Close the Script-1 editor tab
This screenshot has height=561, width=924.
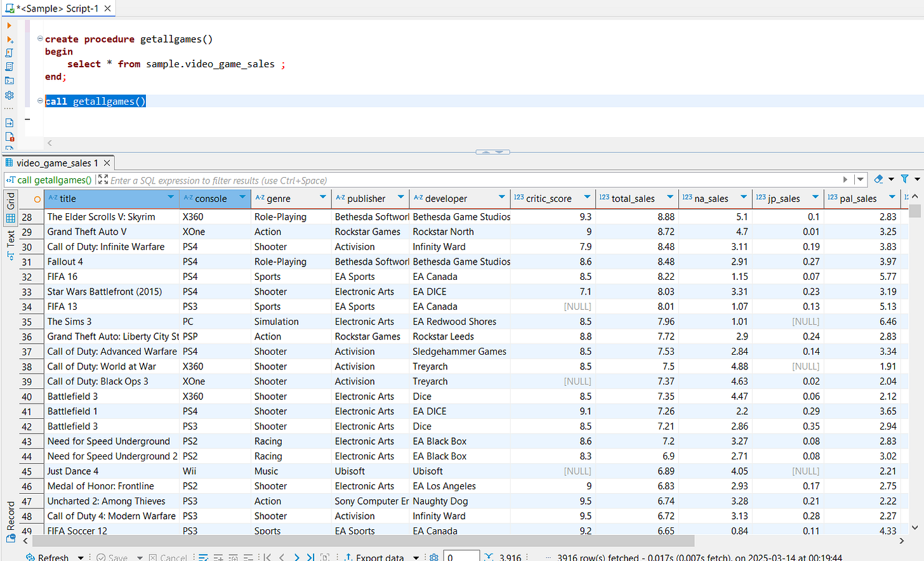click(x=108, y=8)
